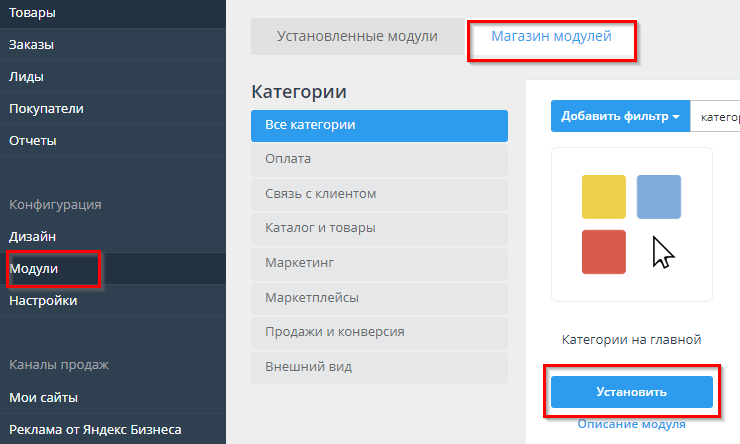Select the Оплата category

pyautogui.click(x=379, y=159)
